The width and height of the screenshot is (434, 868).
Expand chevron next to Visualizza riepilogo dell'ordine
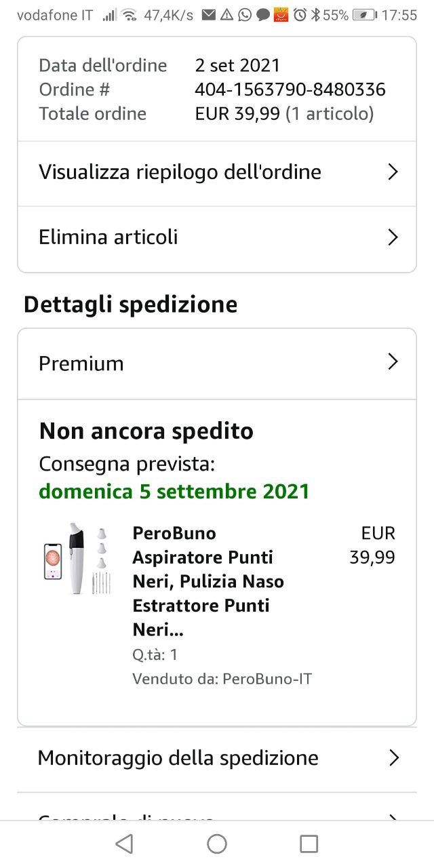click(x=392, y=172)
